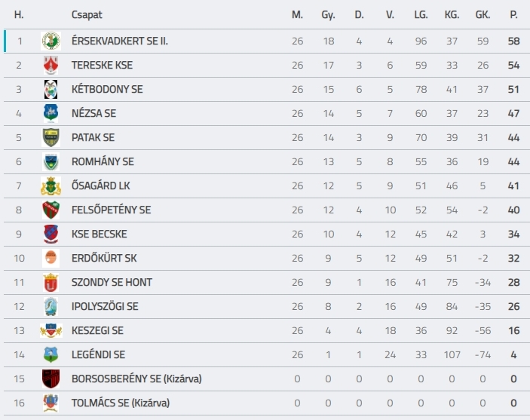Image resolution: width=530 pixels, height=420 pixels.
Task: Click the Érsekvadkert SE II. team crest
Action: (51, 41)
